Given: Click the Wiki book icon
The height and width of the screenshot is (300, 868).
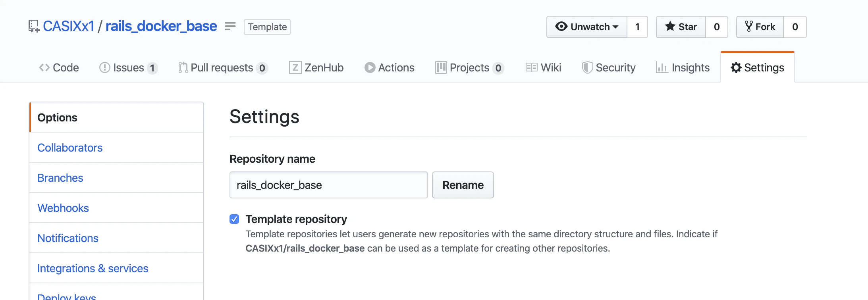Looking at the screenshot, I should click(531, 67).
